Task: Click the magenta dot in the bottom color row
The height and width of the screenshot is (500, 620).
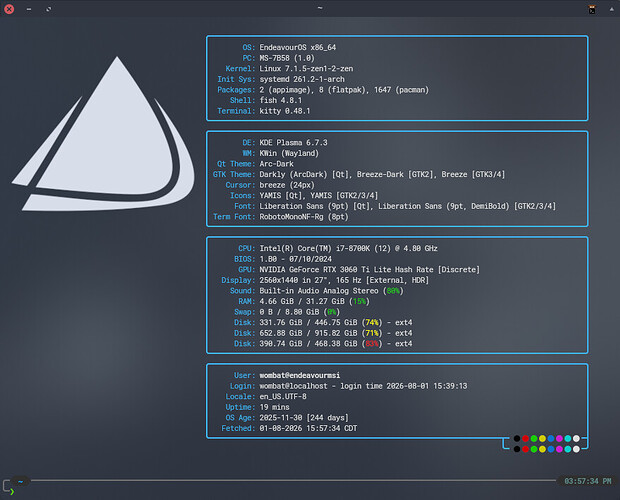Action: click(x=559, y=449)
